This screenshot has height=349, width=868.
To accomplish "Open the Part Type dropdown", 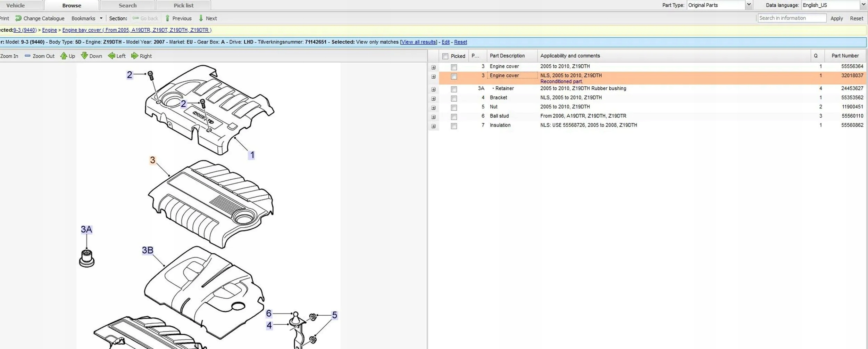I will [749, 5].
